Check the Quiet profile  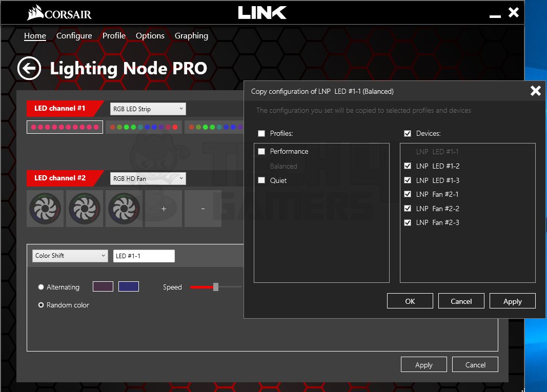[x=261, y=180]
